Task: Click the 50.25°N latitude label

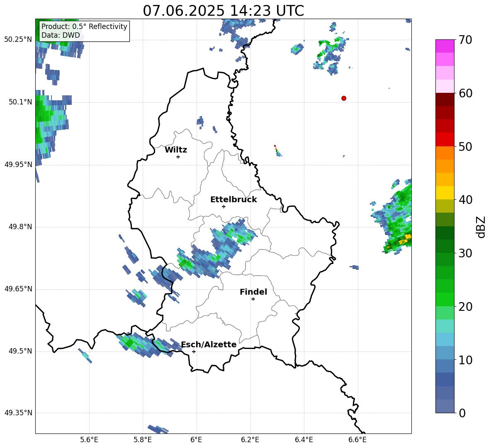Action: (18, 40)
